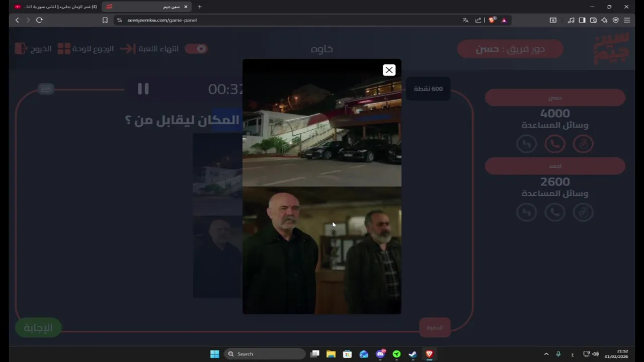Image resolution: width=644 pixels, height=362 pixels.
Task: Open Brave Rewards triangle icon
Action: coord(504,20)
